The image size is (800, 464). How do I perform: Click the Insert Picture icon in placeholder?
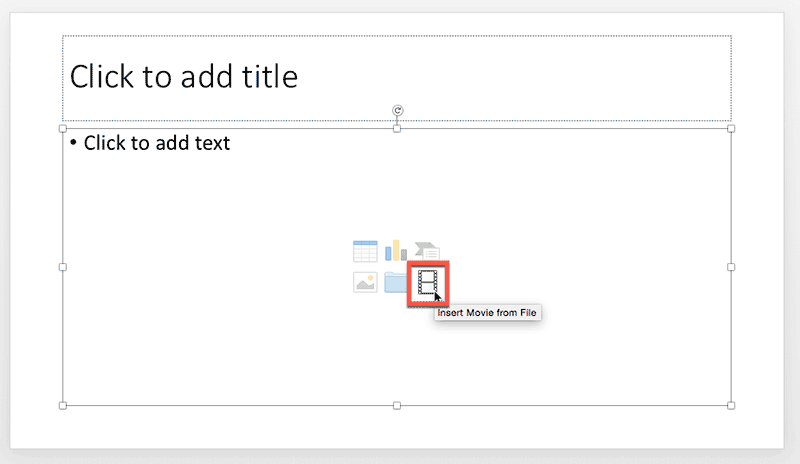[365, 282]
